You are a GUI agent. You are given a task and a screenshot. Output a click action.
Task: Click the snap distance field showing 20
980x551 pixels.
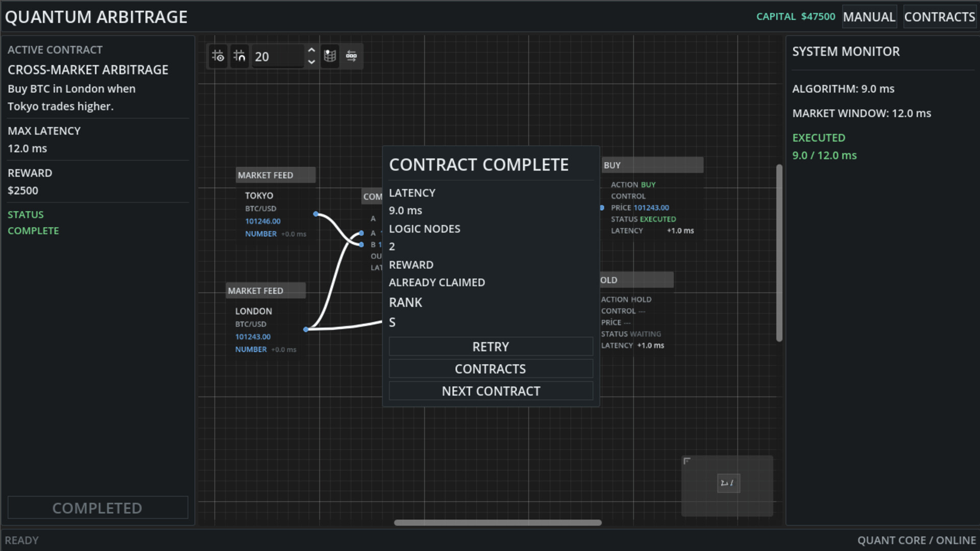click(278, 56)
